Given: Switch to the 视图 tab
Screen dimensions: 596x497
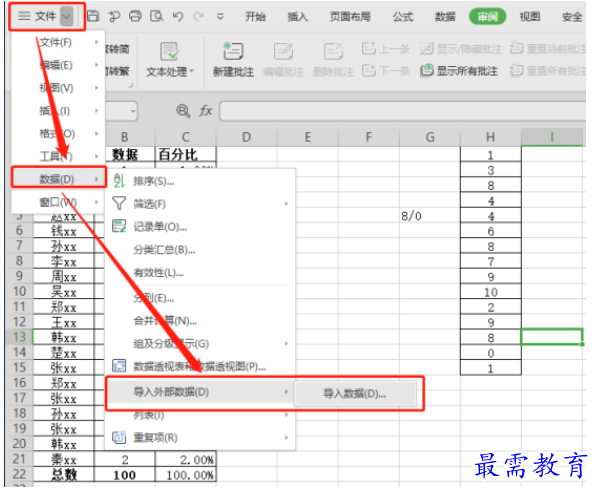Looking at the screenshot, I should 530,17.
